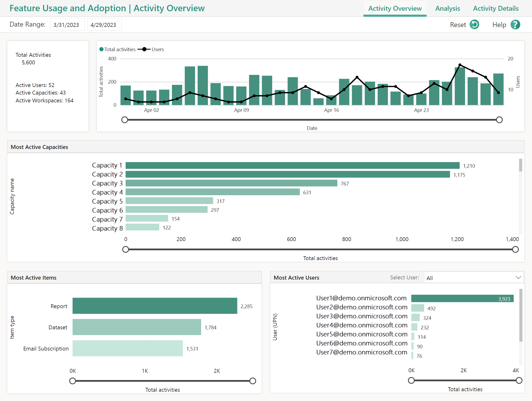
Task: Select the Activity Overview tab
Action: 394,8
